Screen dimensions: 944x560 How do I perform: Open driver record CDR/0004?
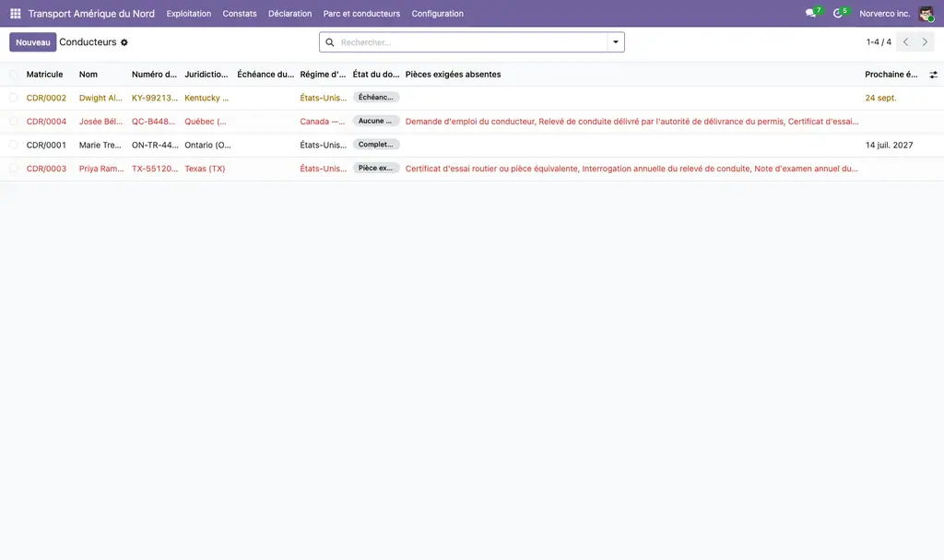tap(46, 122)
